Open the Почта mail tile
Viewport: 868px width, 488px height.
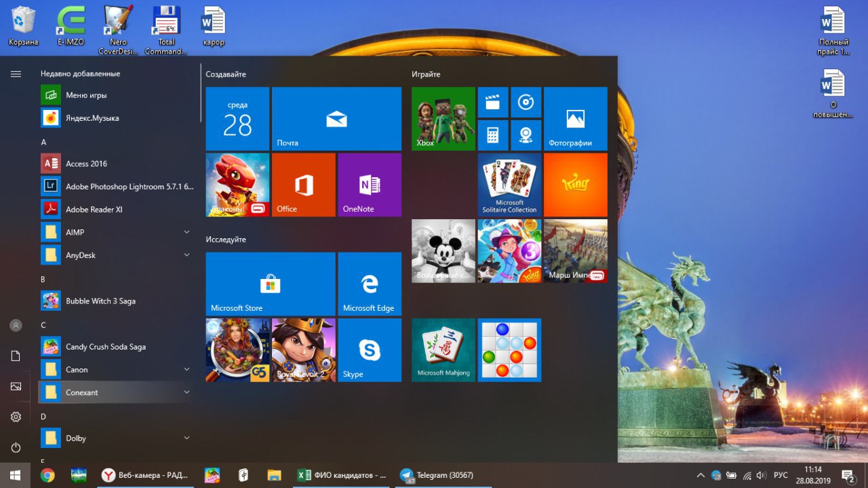pyautogui.click(x=336, y=119)
